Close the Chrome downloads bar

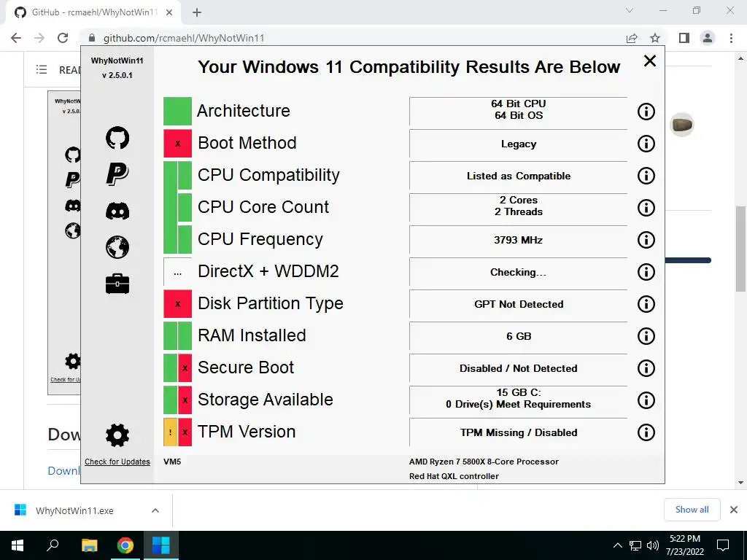click(x=734, y=510)
